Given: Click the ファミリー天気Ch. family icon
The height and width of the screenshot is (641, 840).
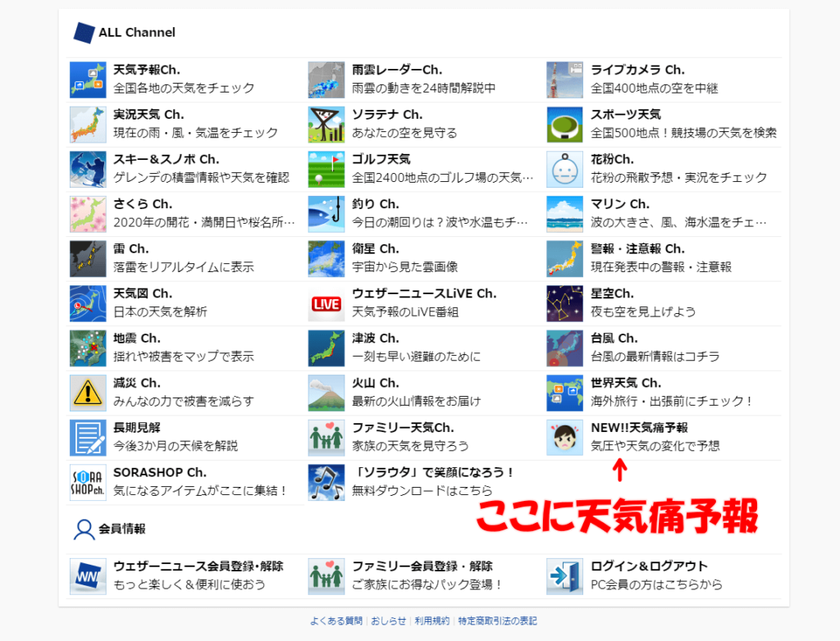Looking at the screenshot, I should tap(326, 438).
